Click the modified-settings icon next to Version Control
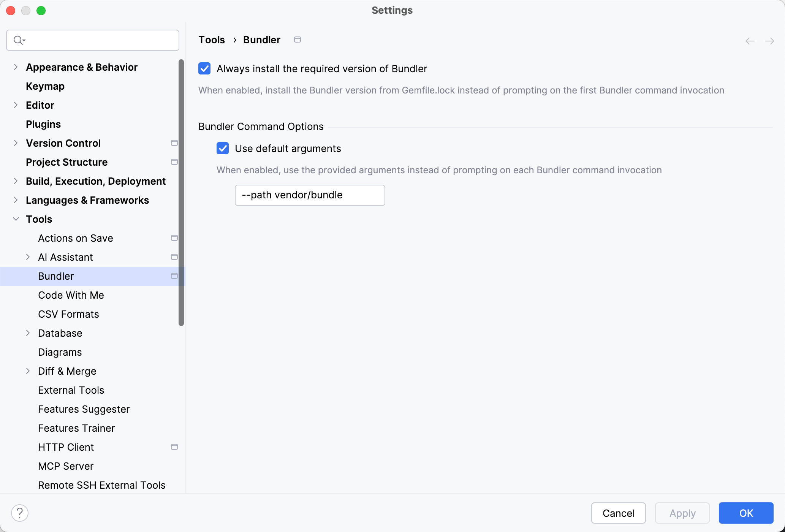785x532 pixels. 174,143
